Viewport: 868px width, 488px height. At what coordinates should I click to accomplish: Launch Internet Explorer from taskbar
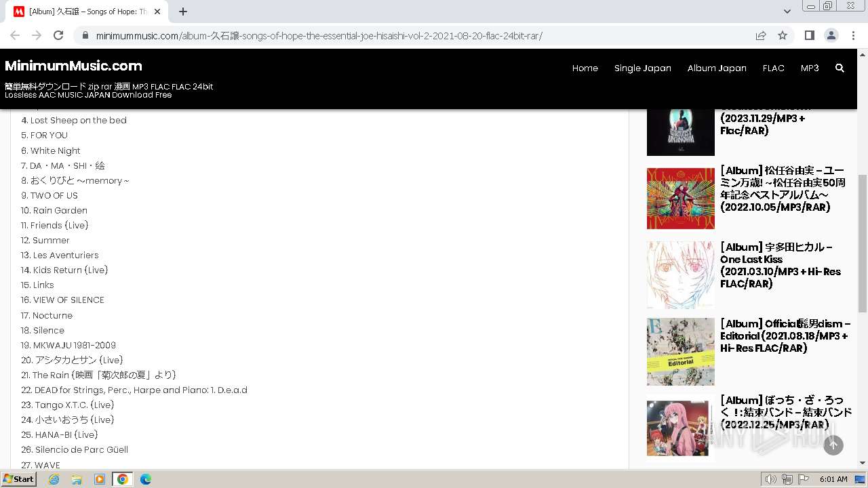(x=54, y=479)
